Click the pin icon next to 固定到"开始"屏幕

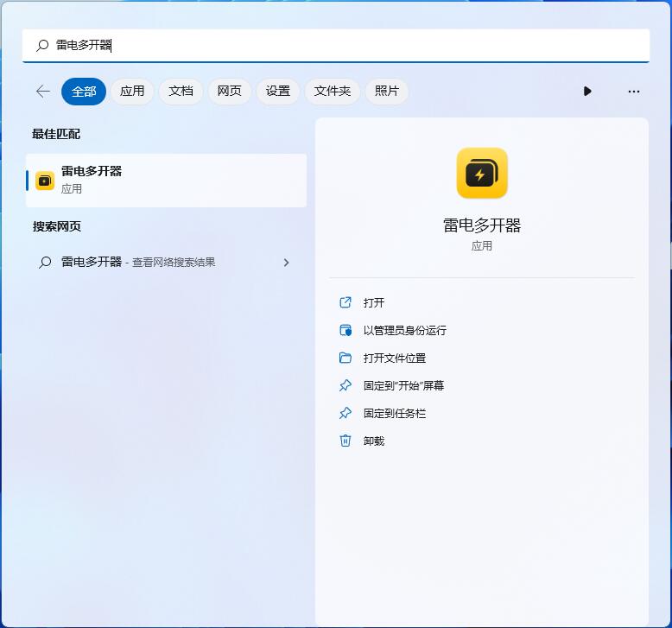[345, 385]
